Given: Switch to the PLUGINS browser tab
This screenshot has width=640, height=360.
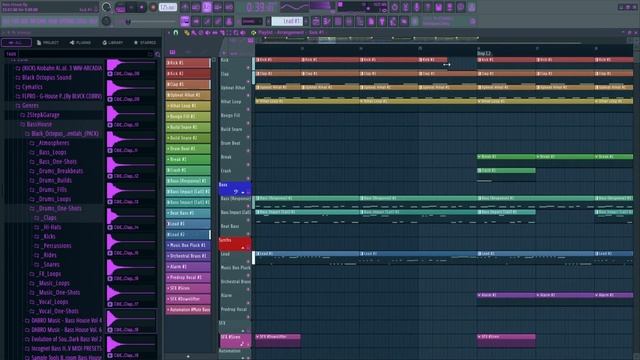Looking at the screenshot, I should (80, 42).
